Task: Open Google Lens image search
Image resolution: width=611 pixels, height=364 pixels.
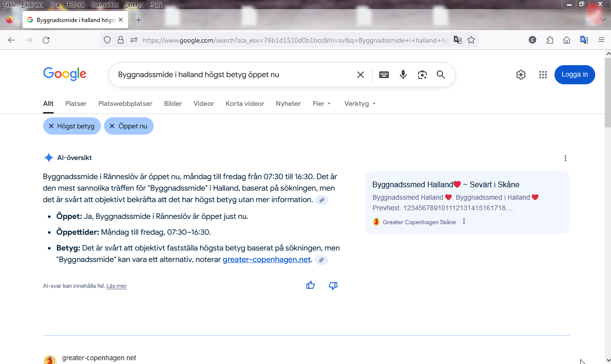Action: point(422,75)
